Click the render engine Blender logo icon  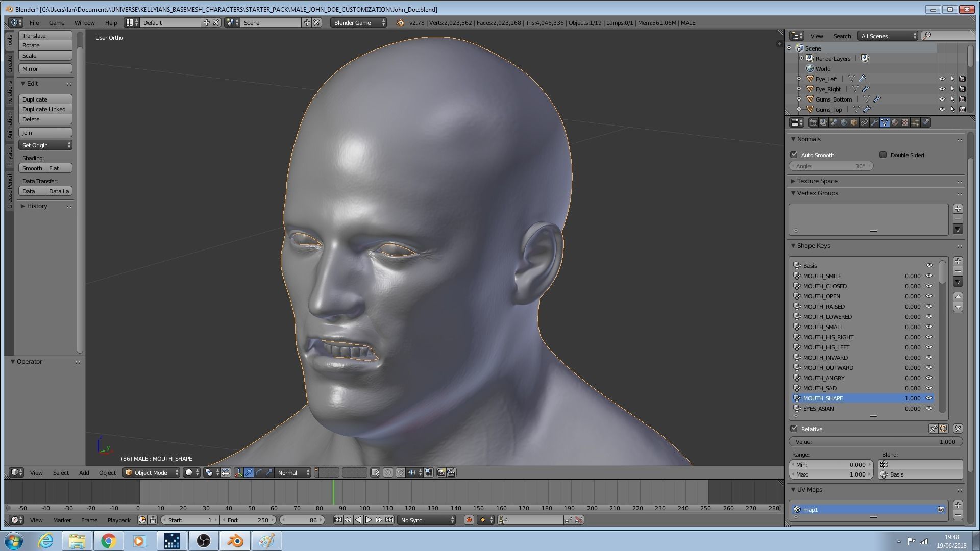point(400,22)
